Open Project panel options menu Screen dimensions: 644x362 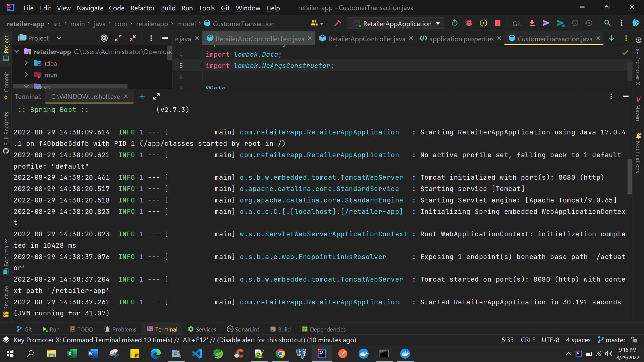click(x=151, y=38)
